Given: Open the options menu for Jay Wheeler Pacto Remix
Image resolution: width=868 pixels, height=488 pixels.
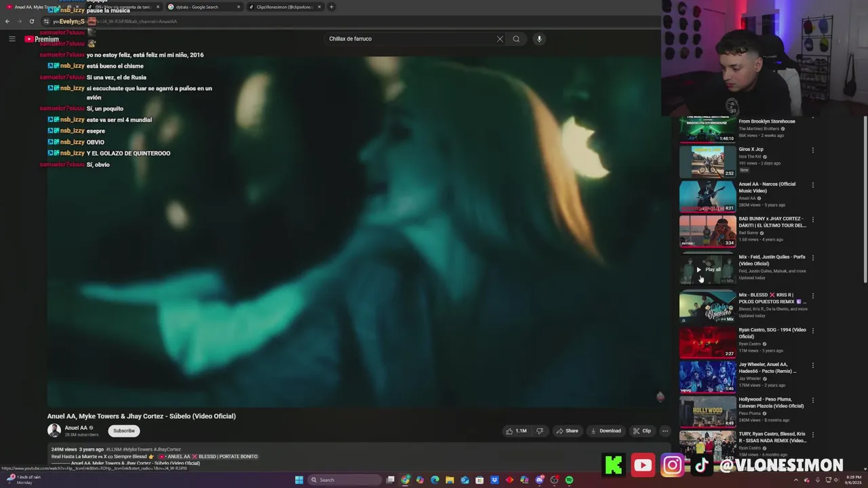Looking at the screenshot, I should coord(813,365).
